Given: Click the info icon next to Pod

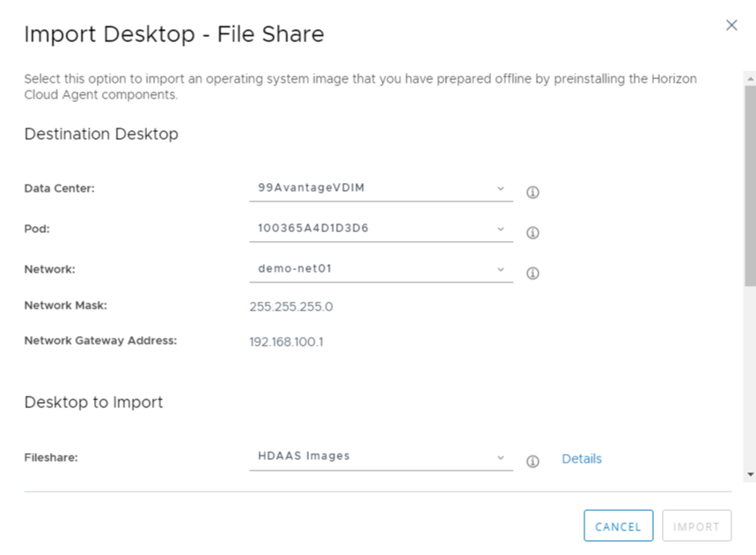Looking at the screenshot, I should 532,233.
